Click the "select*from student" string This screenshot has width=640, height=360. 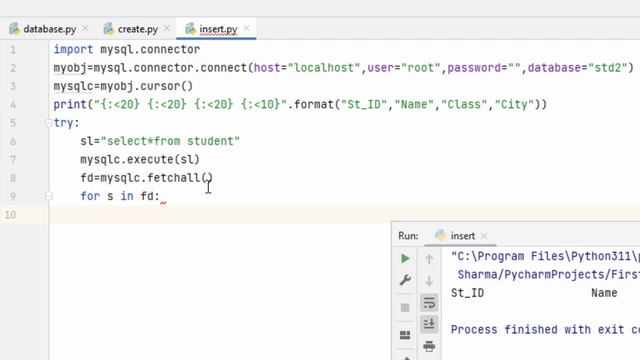[170, 141]
